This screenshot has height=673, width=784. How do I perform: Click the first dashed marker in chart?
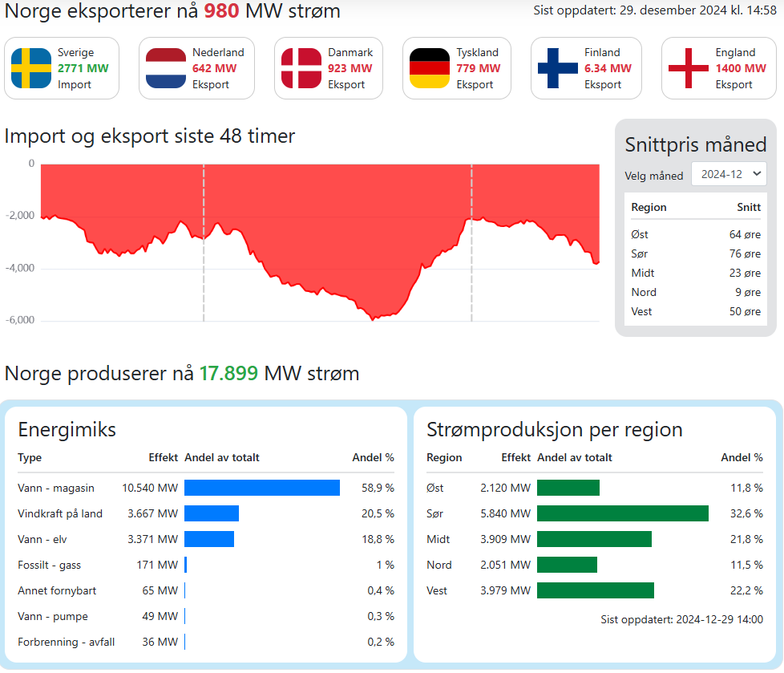pos(204,243)
